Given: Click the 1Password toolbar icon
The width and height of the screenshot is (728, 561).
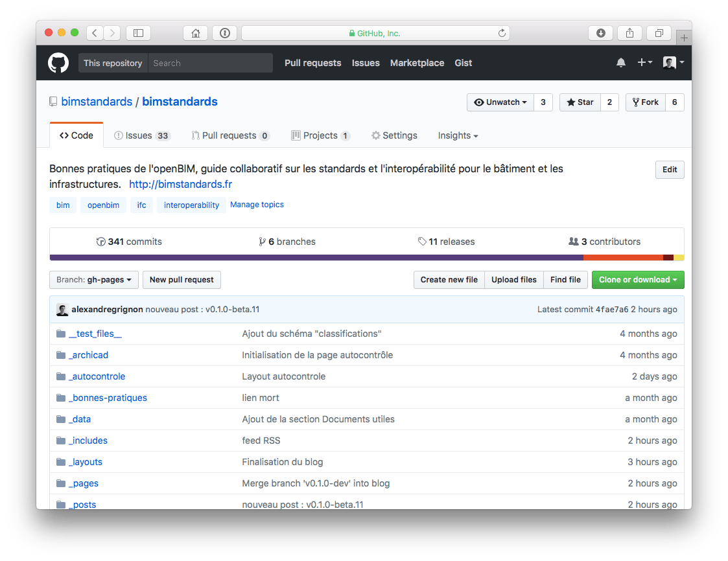Looking at the screenshot, I should click(x=225, y=33).
